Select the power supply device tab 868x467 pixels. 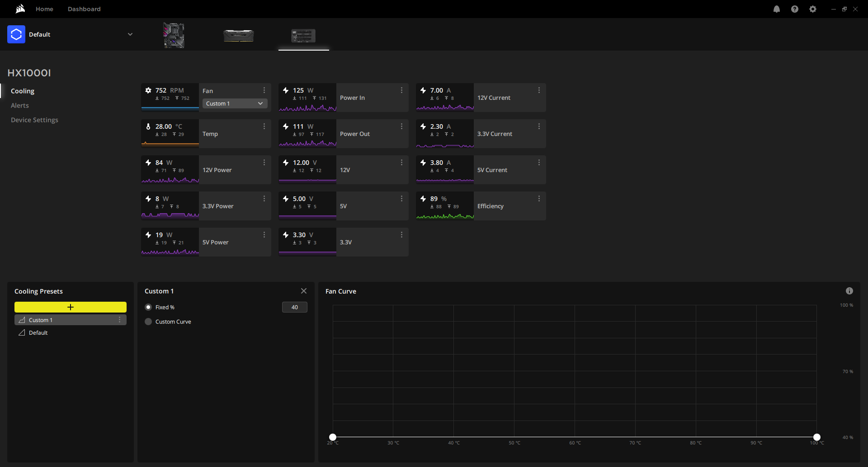pyautogui.click(x=303, y=35)
